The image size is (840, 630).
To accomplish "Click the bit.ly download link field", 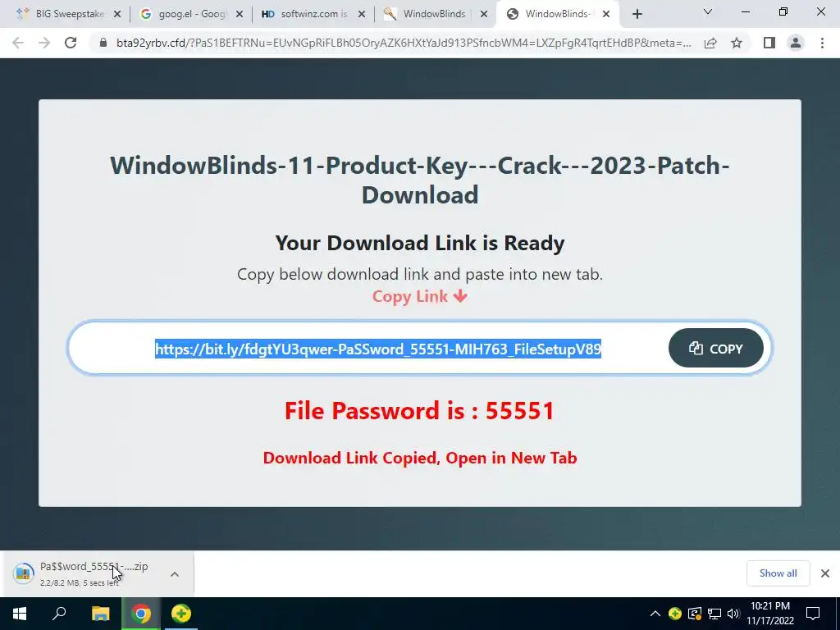I will 377,349.
